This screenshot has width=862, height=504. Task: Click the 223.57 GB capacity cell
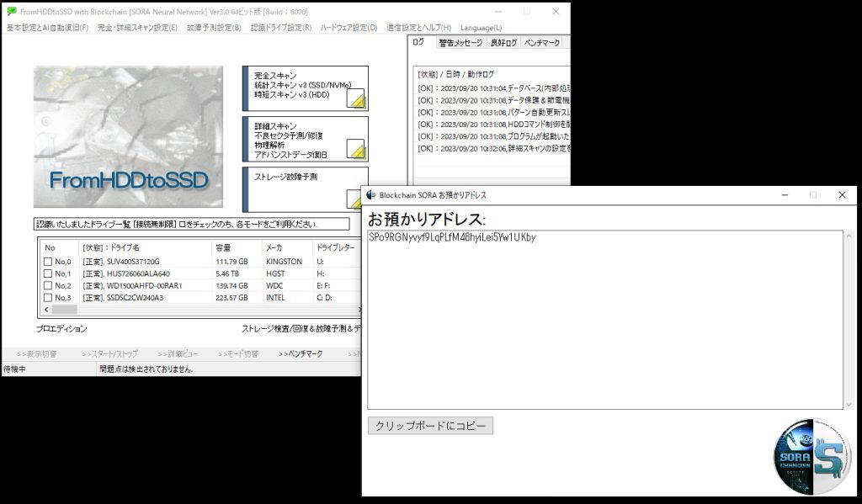pos(231,298)
